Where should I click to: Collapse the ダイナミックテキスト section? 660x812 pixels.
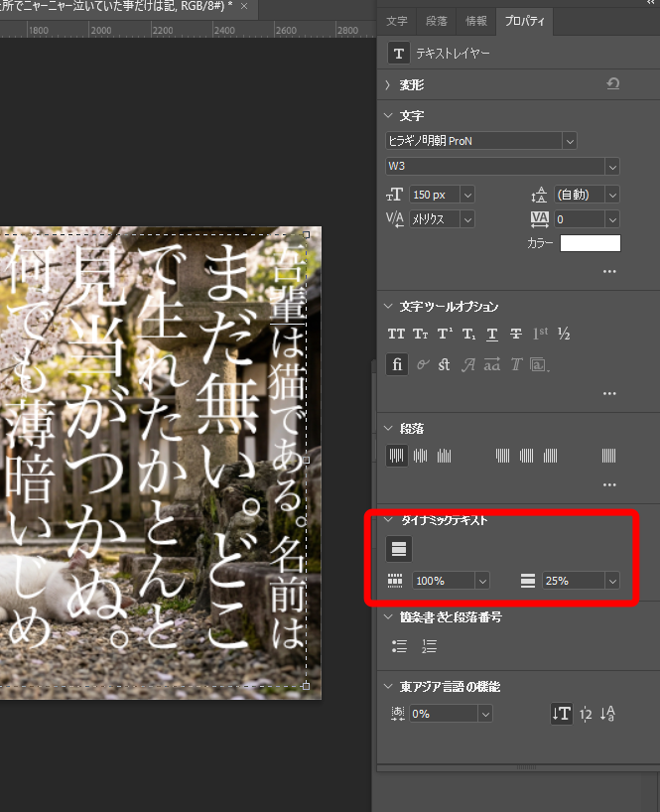click(388, 519)
